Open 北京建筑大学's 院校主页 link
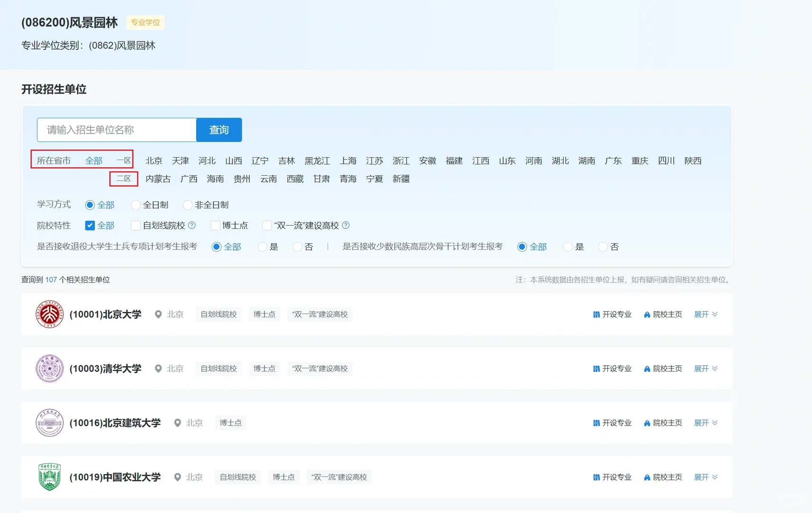This screenshot has width=812, height=513. coord(667,423)
